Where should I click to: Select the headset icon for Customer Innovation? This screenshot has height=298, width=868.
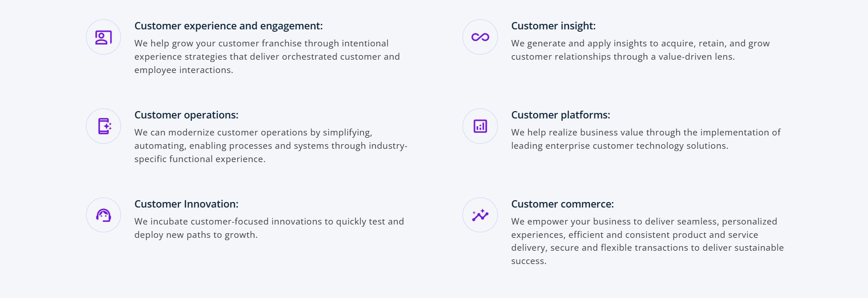103,215
